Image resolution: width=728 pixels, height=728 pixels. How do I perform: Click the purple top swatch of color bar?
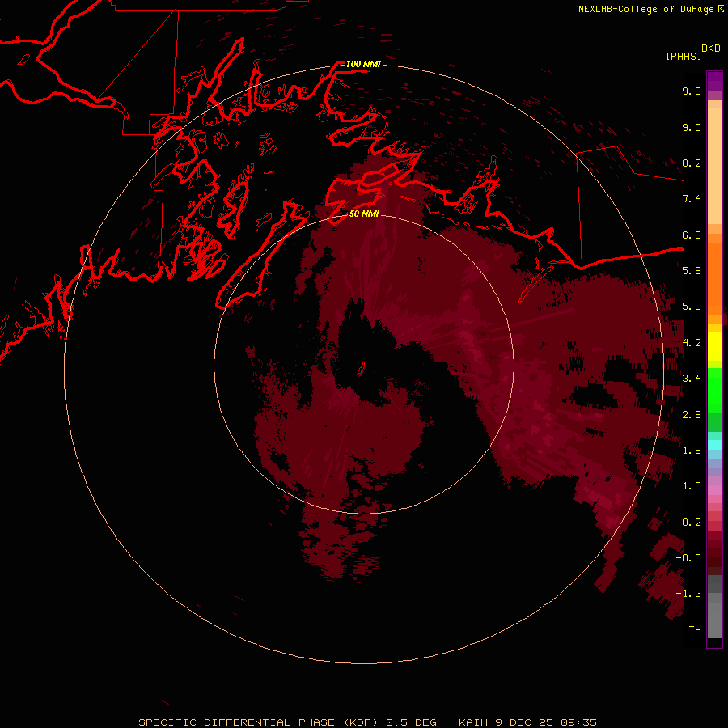(x=714, y=81)
